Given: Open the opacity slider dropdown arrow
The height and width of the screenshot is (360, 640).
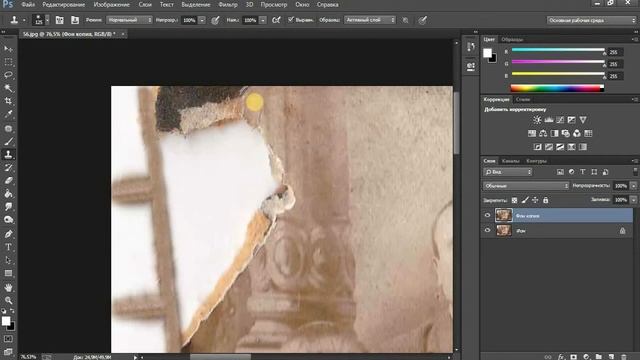Looking at the screenshot, I should pos(202,20).
